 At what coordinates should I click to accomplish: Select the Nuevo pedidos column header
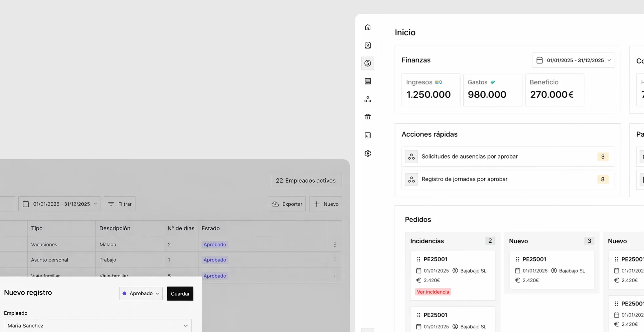518,241
